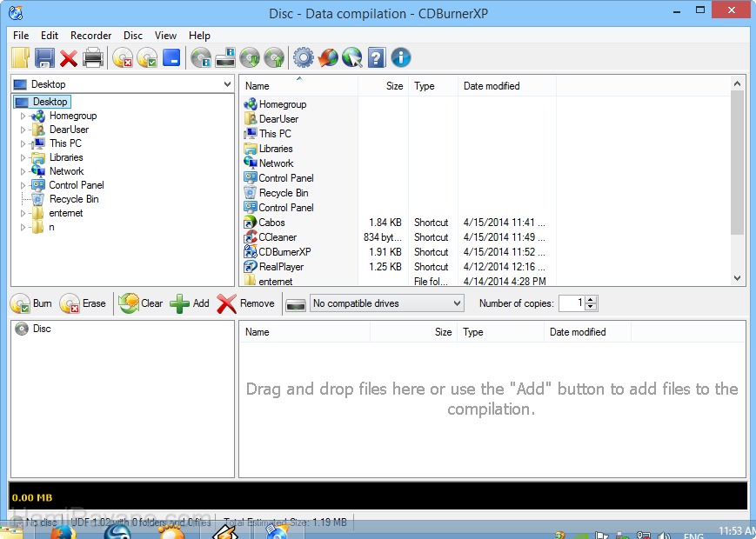Viewport: 756px width, 539px height.
Task: Open the blue info about icon
Action: coord(401,57)
